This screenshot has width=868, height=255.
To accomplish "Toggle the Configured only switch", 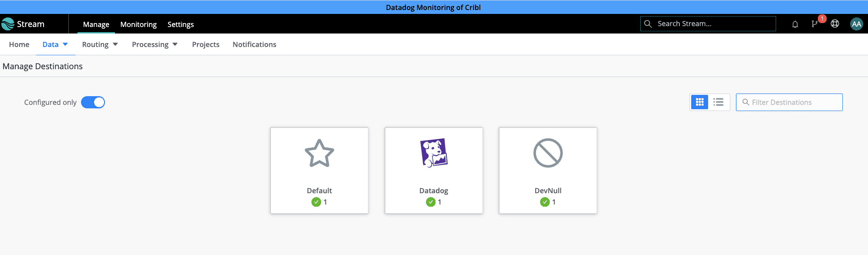I will (93, 102).
